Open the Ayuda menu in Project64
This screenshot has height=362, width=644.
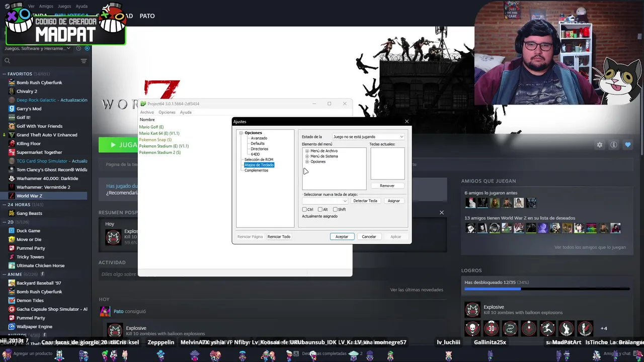coord(186,112)
